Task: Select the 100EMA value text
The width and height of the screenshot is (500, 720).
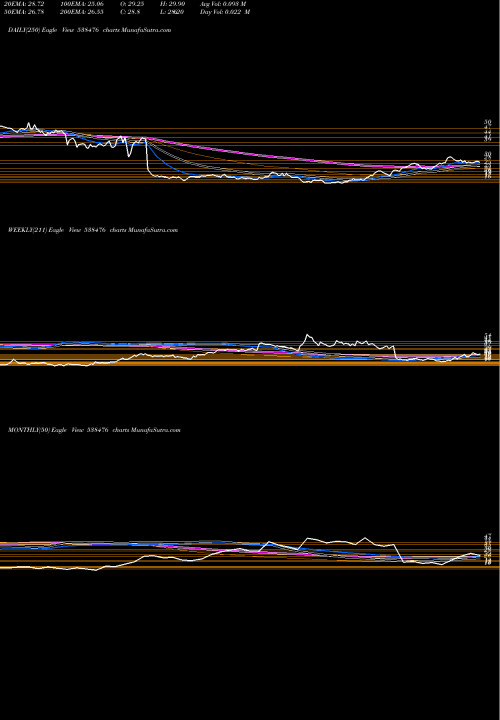Action: click(x=82, y=4)
